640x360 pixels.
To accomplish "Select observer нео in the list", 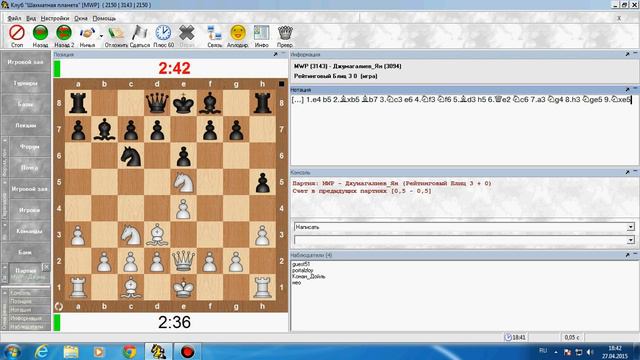I will point(296,282).
